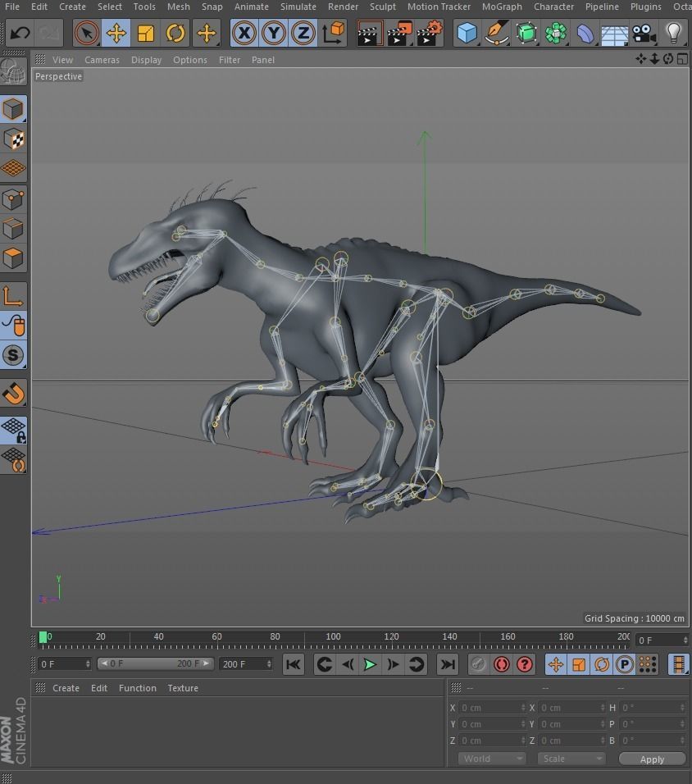The width and height of the screenshot is (692, 784).
Task: Click the preview range 0 F–200 F slider
Action: click(x=156, y=663)
